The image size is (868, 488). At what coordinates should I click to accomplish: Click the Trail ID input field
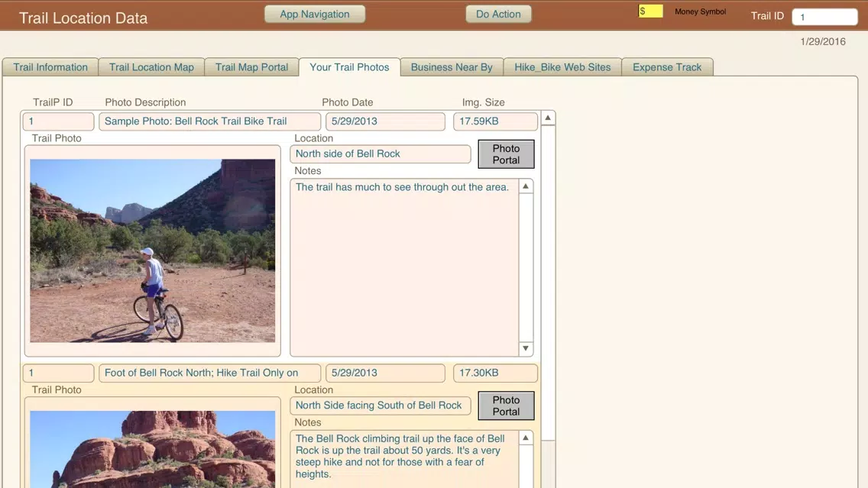(x=824, y=17)
